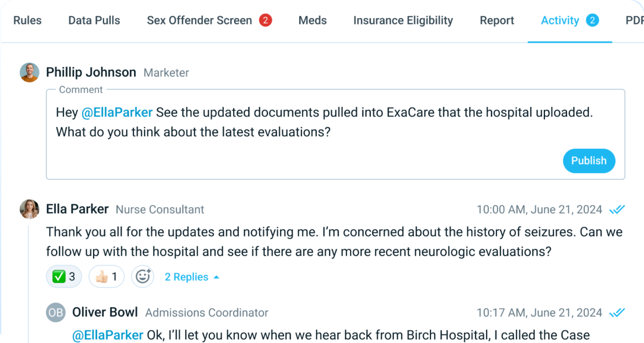Publish the comment

[x=589, y=161]
